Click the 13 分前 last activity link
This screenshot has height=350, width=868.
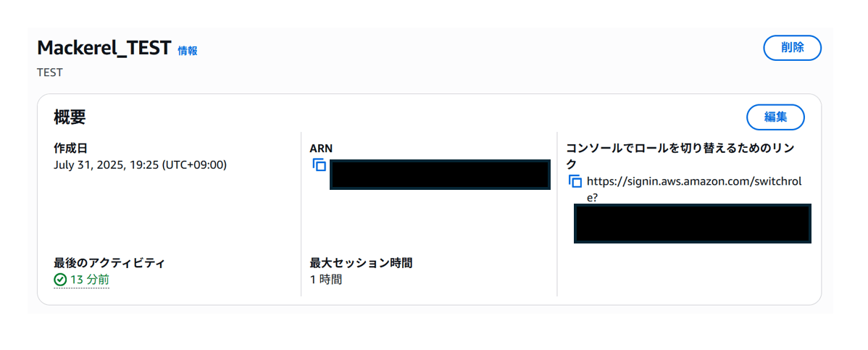tap(89, 280)
